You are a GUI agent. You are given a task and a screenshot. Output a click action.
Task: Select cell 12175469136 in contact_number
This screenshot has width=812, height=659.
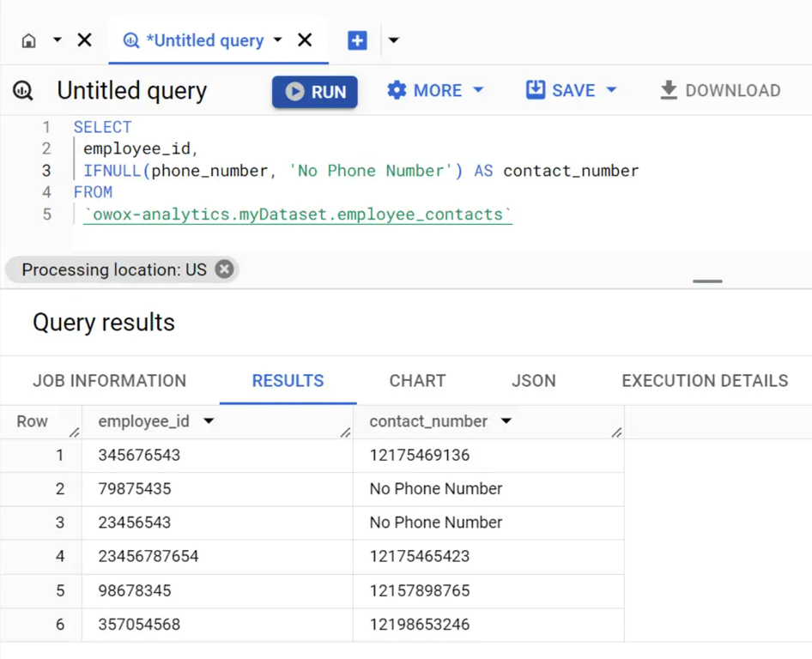pos(488,455)
